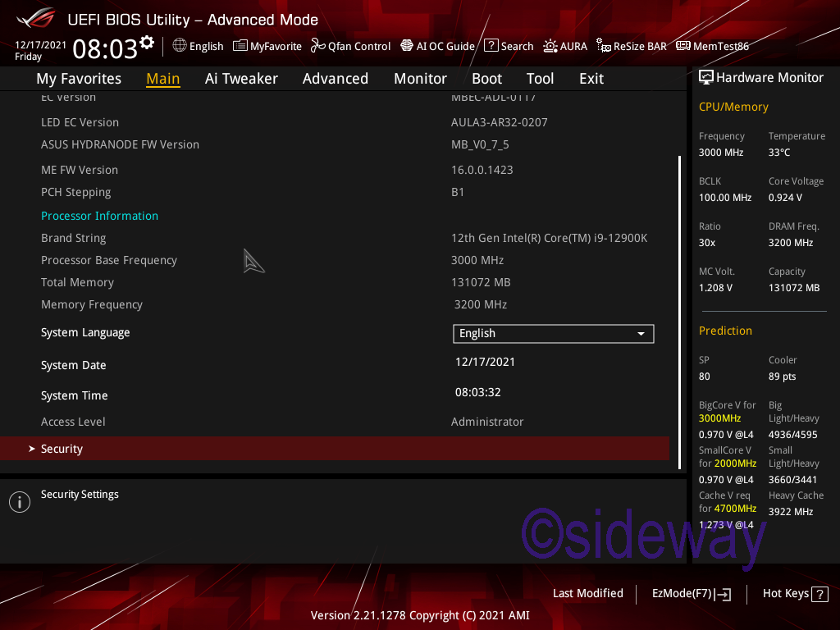
Task: Select the Exit tab
Action: pyautogui.click(x=591, y=79)
